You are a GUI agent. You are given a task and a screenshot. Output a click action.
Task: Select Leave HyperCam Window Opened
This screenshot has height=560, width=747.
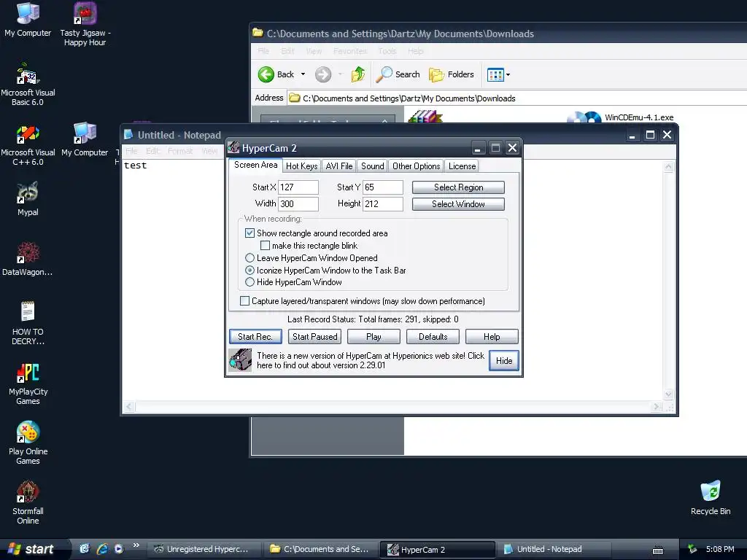[x=249, y=257]
